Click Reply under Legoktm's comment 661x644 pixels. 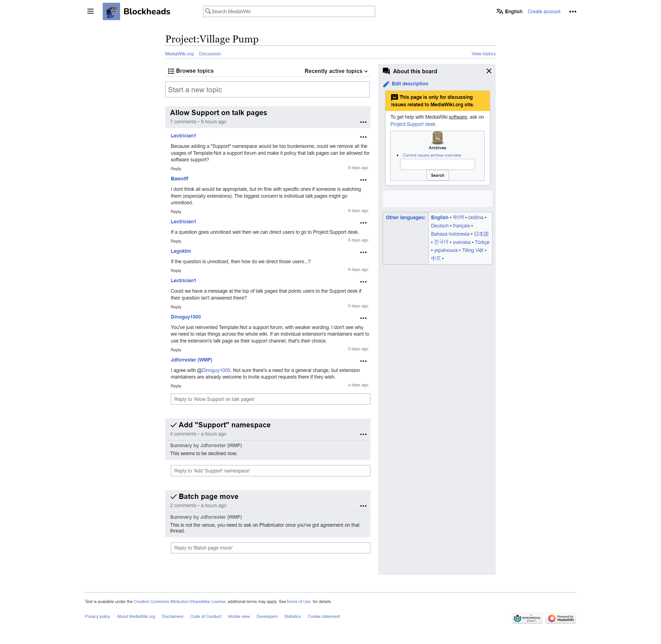pyautogui.click(x=175, y=271)
